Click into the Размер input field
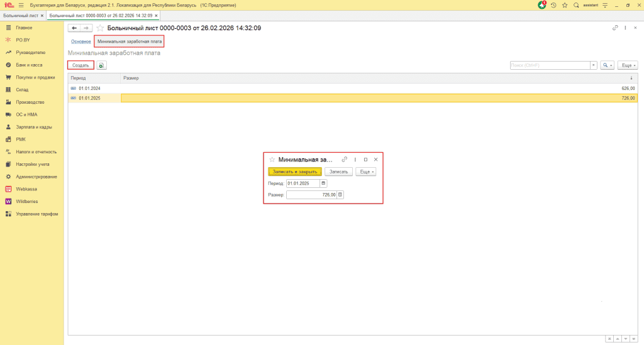Screen dimensions: 644x345 [x=311, y=195]
